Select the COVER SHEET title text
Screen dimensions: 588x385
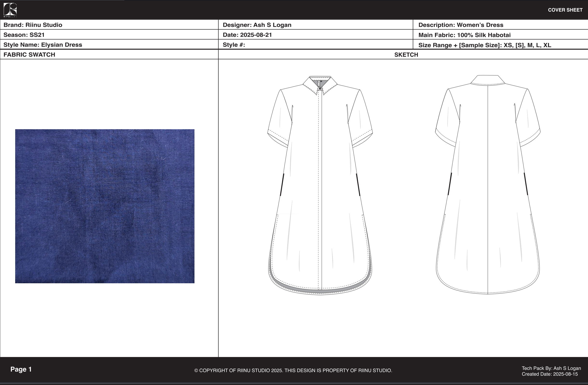click(565, 10)
